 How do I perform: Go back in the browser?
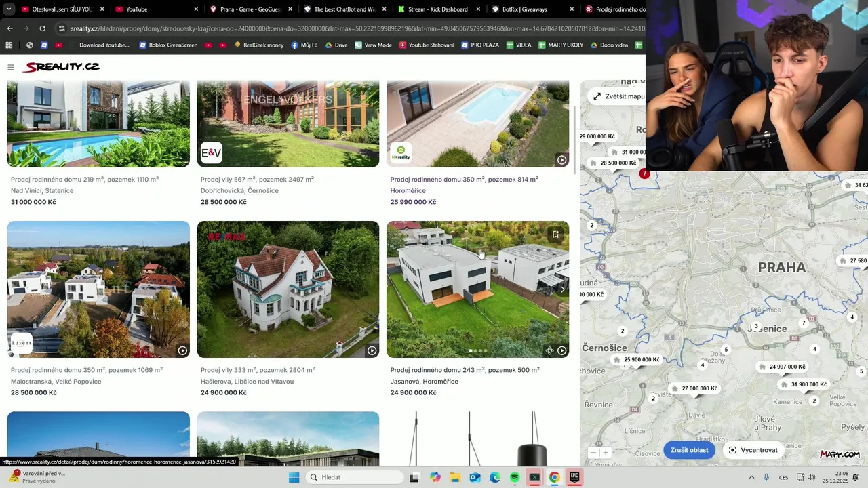(x=9, y=28)
